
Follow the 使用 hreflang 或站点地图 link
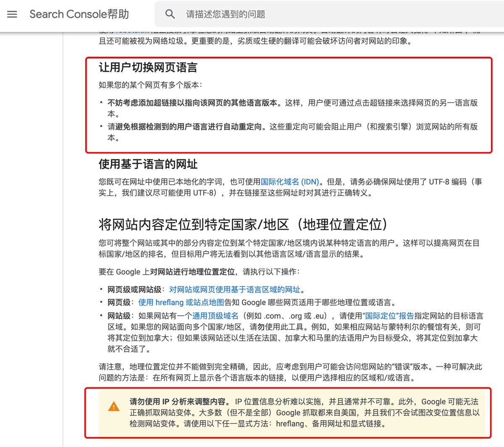click(181, 302)
